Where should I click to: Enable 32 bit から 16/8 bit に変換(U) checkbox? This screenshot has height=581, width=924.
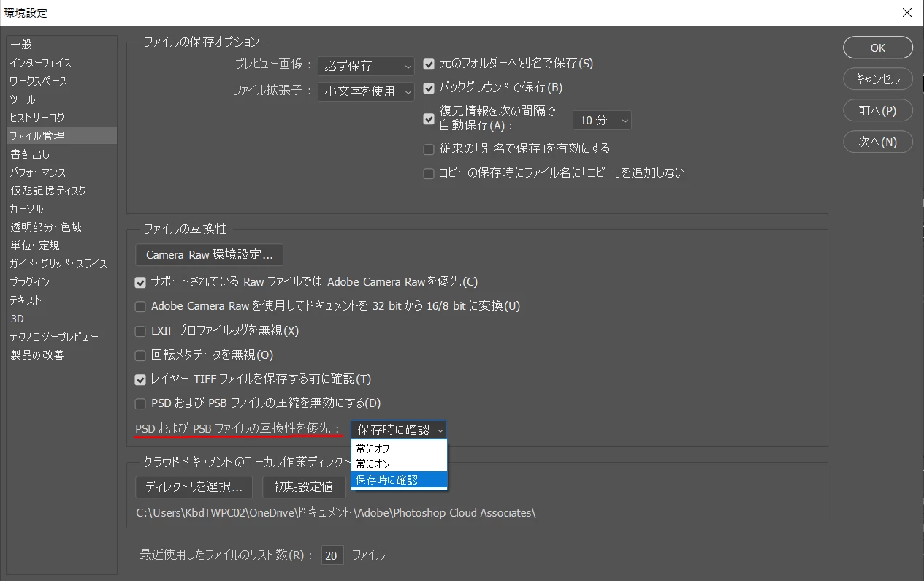(141, 306)
